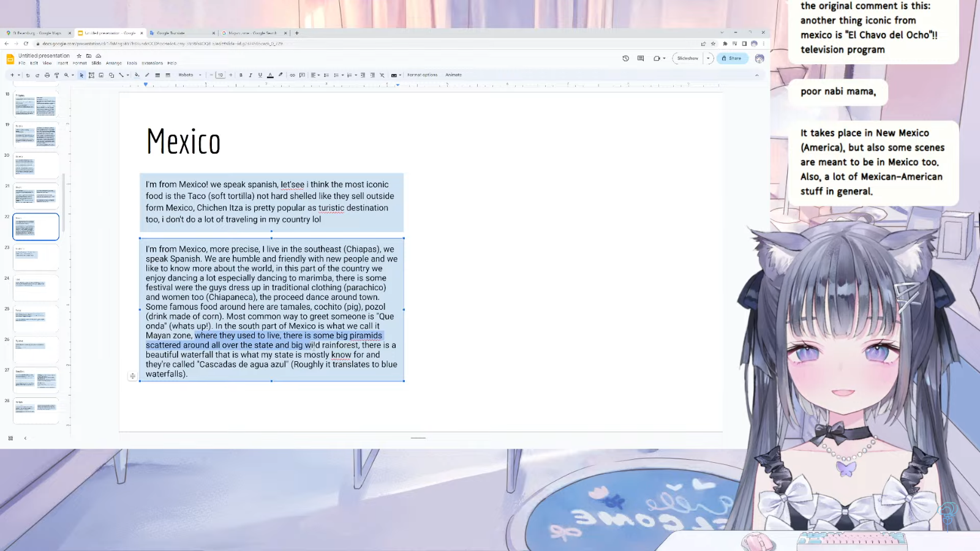The image size is (980, 551).
Task: Open the Arrange menu
Action: click(114, 63)
